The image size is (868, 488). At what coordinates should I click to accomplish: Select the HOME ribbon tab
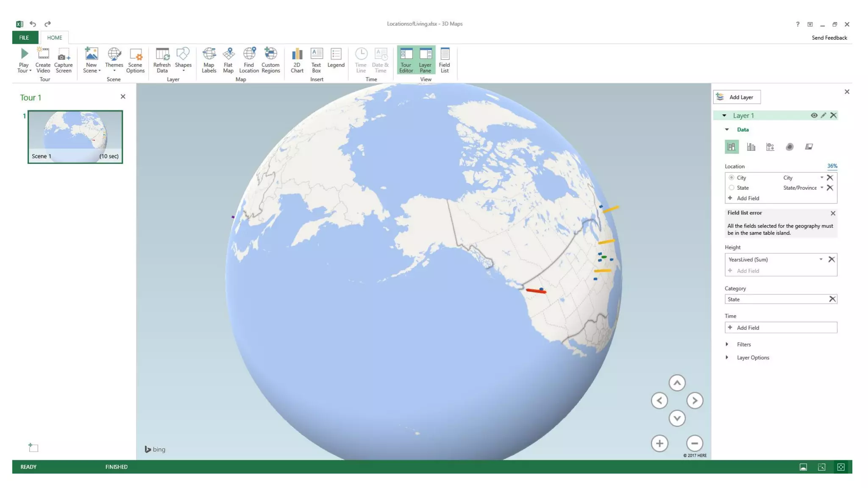coord(54,38)
